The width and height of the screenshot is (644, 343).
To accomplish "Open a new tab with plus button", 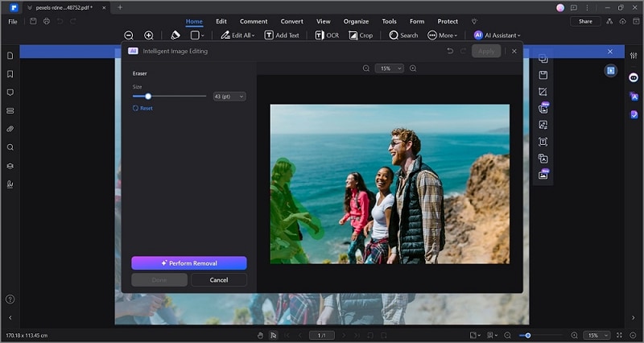I will coord(120,7).
